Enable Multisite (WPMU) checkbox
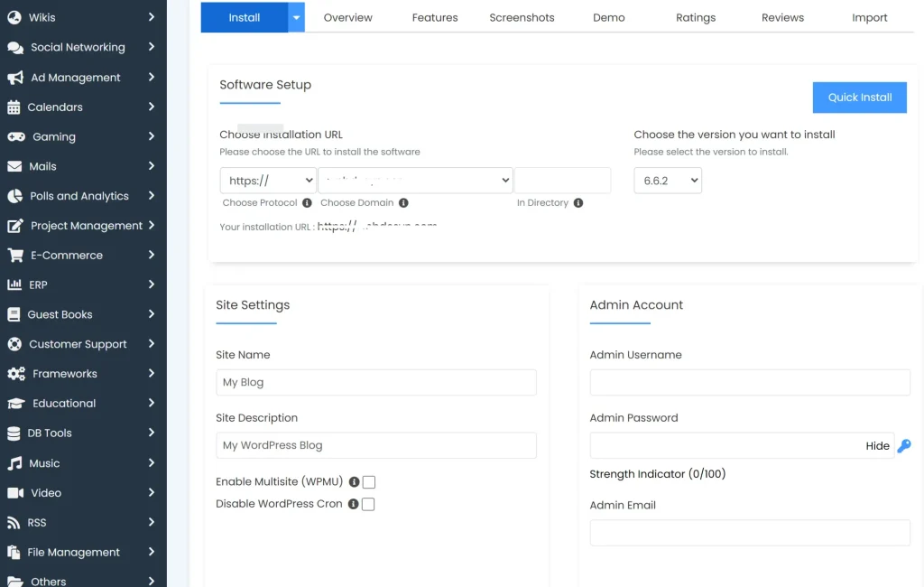Screen dimensions: 924x587 pos(370,481)
